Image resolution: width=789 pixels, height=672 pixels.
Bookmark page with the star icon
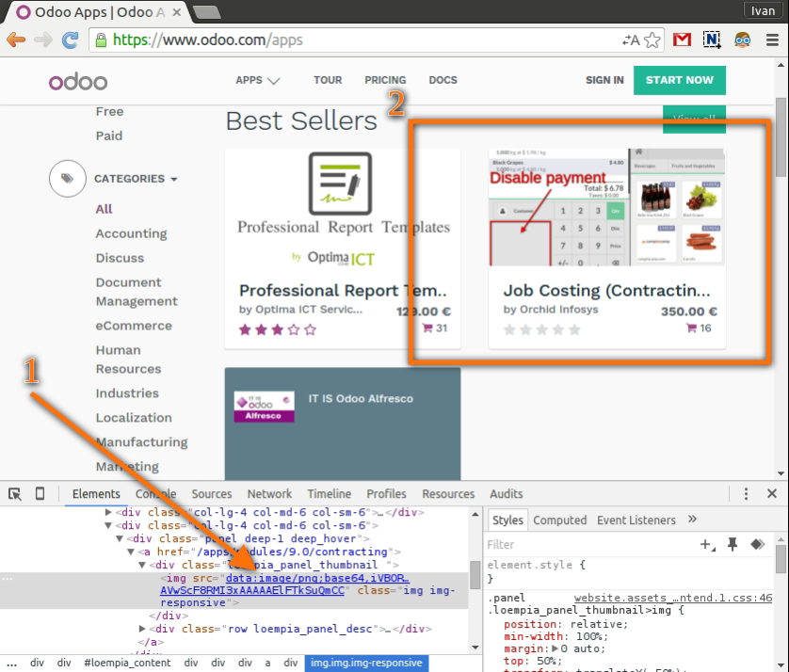[652, 40]
